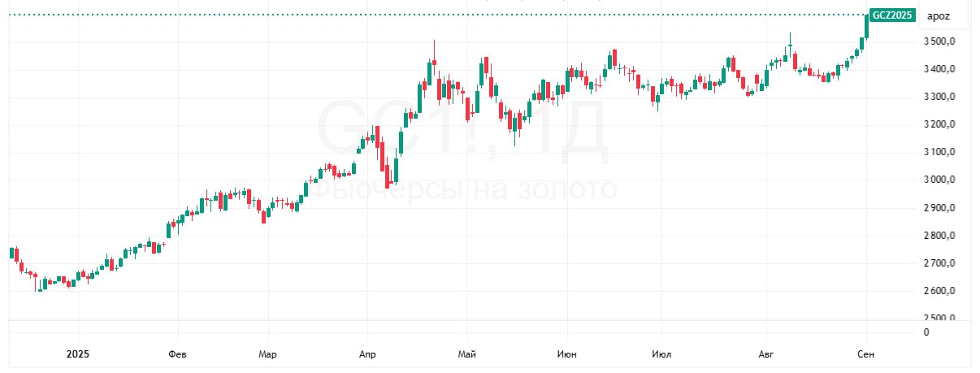Click the Июл month label on time axis
The image size is (980, 373).
(x=663, y=354)
